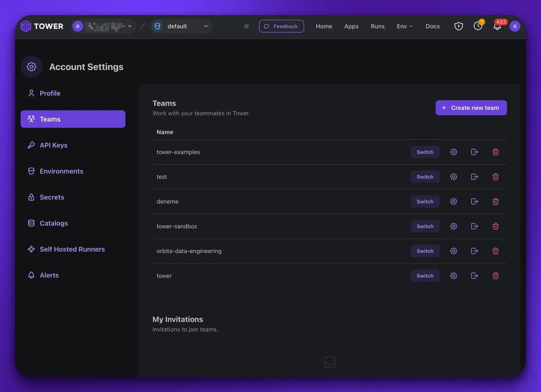This screenshot has height=392, width=541.
Task: Open the Secrets settings section
Action: [x=52, y=197]
